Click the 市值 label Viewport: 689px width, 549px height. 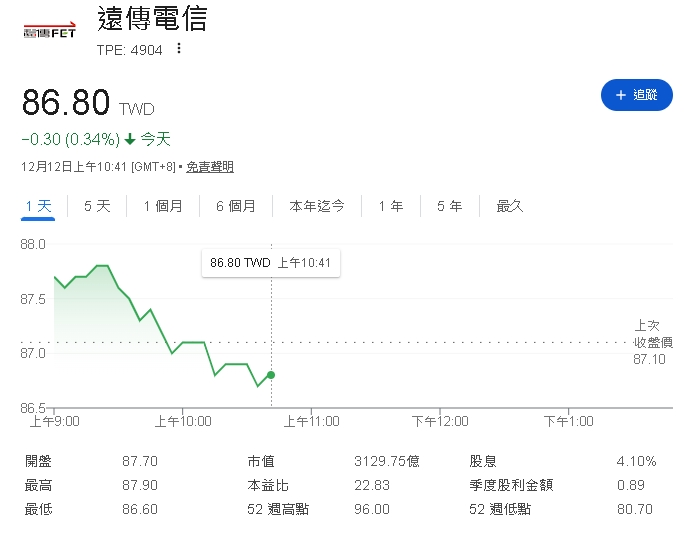261,461
